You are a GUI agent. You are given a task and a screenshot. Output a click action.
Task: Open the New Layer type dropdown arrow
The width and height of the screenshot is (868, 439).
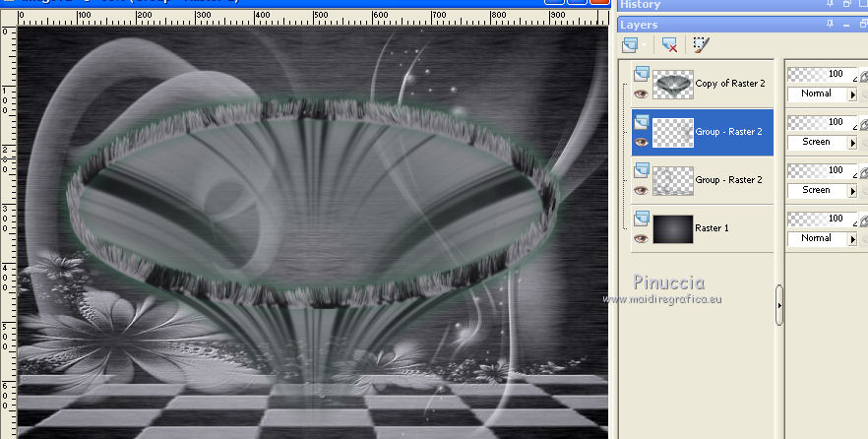[x=644, y=45]
